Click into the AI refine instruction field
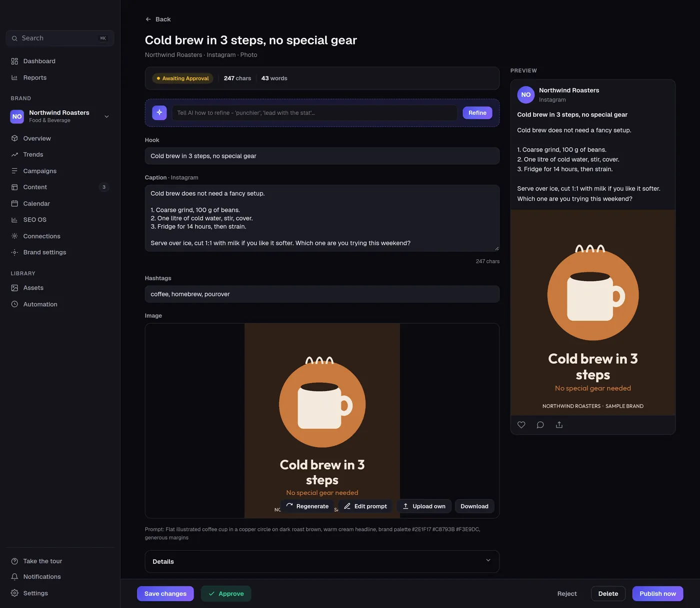The width and height of the screenshot is (700, 608). tap(314, 113)
